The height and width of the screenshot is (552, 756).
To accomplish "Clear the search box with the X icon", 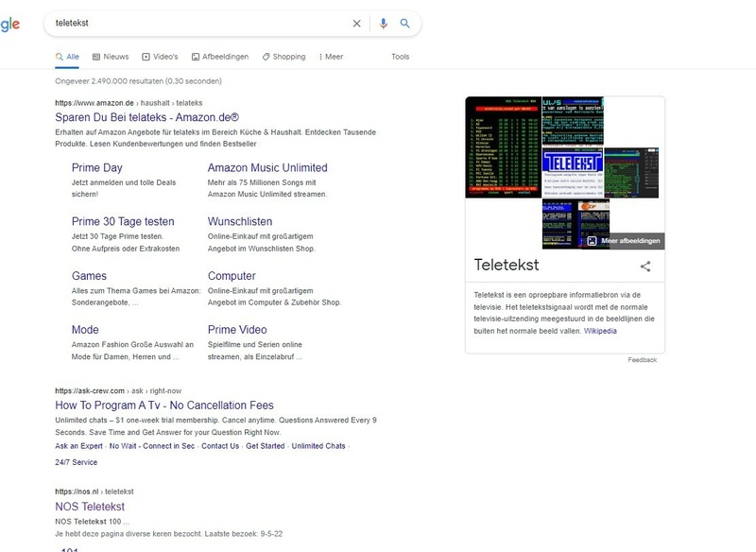I will pyautogui.click(x=357, y=23).
